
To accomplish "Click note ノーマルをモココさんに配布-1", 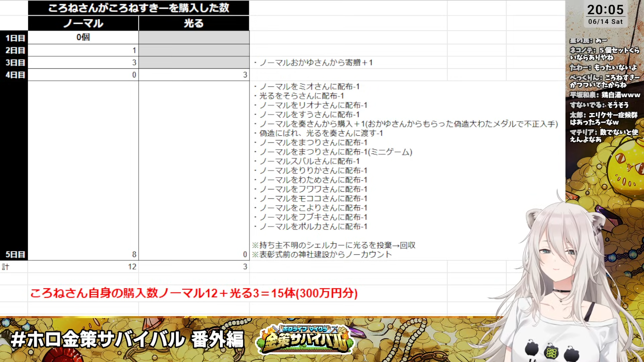I will pyautogui.click(x=310, y=199).
